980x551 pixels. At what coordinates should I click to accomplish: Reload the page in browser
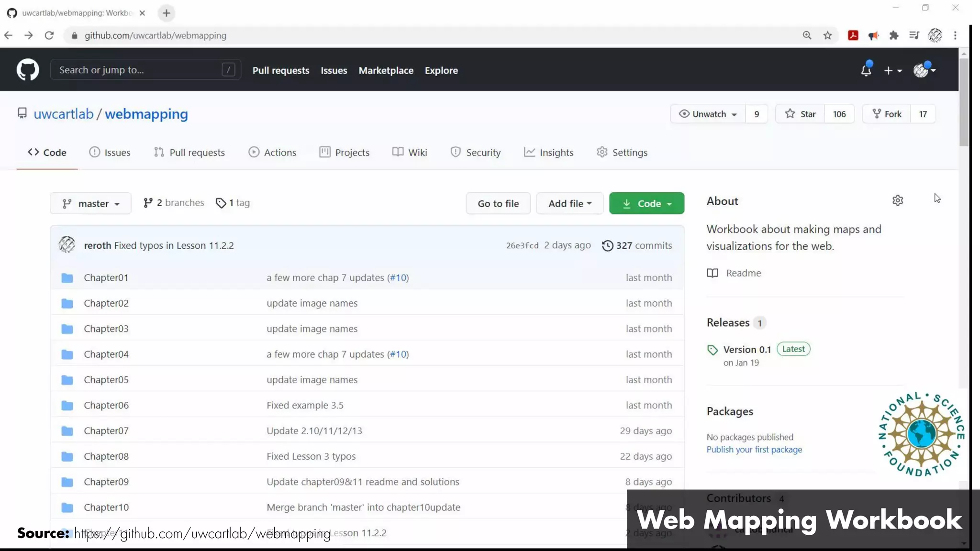pyautogui.click(x=49, y=35)
